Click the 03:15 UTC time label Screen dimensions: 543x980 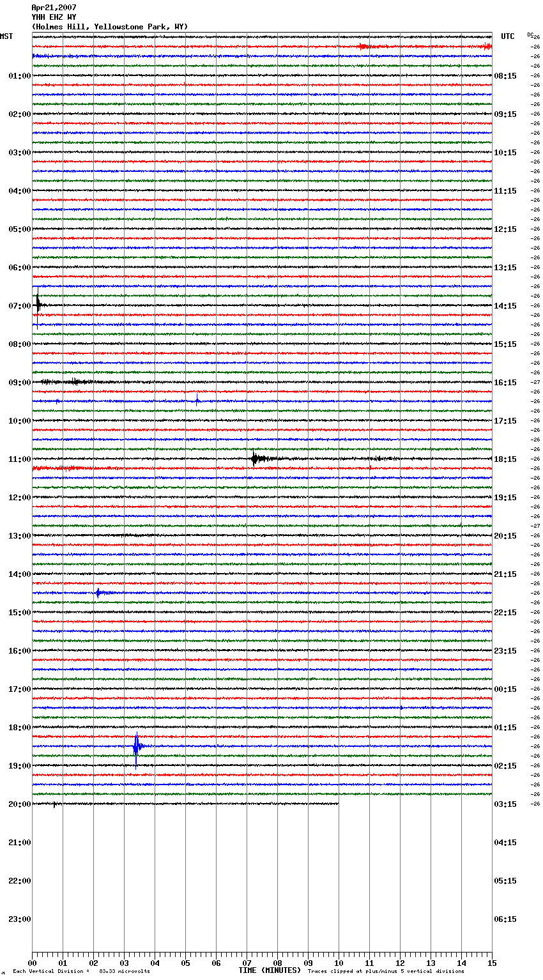coord(505,804)
